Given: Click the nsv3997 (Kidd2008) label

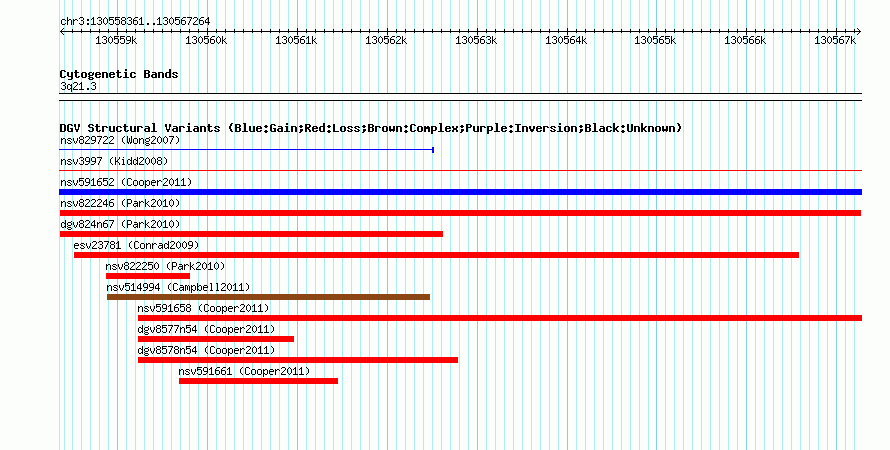Looking at the screenshot, I should point(114,161).
